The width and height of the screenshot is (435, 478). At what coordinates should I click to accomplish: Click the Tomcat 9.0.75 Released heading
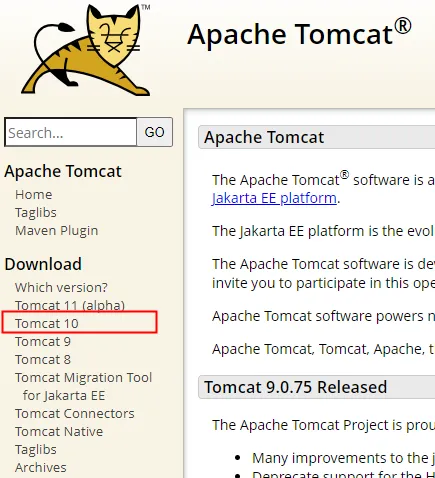pos(295,387)
